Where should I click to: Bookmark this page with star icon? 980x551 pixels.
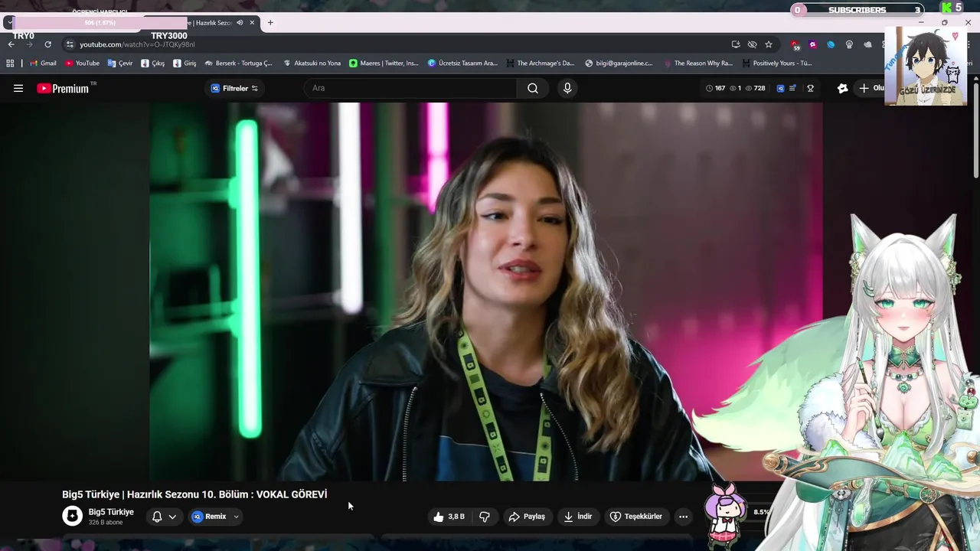769,44
